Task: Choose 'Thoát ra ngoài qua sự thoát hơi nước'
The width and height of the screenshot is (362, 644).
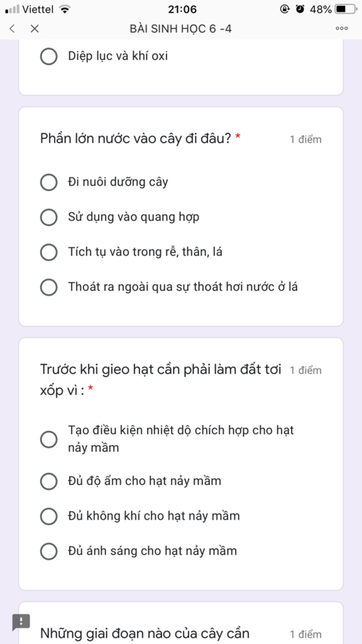Action: coord(49,287)
